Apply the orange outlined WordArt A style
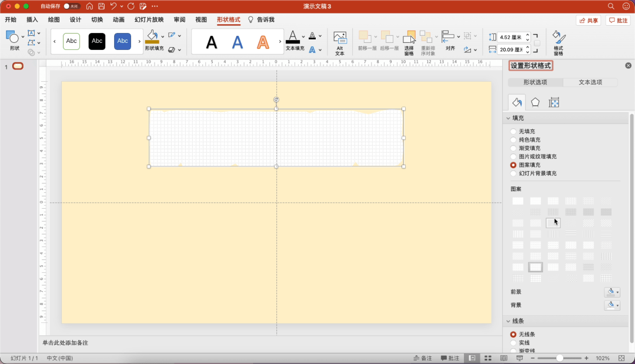Screen dimensions: 635x364 tap(263, 42)
